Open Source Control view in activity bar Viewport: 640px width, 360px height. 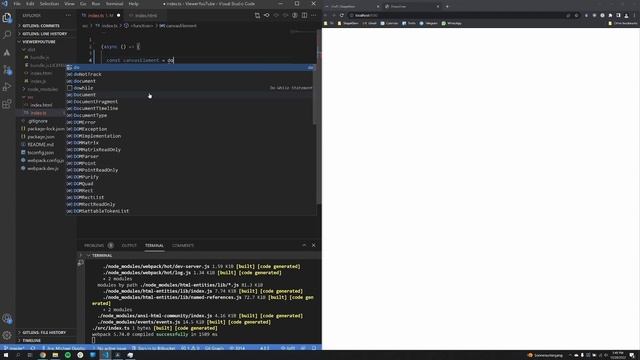coord(7,70)
